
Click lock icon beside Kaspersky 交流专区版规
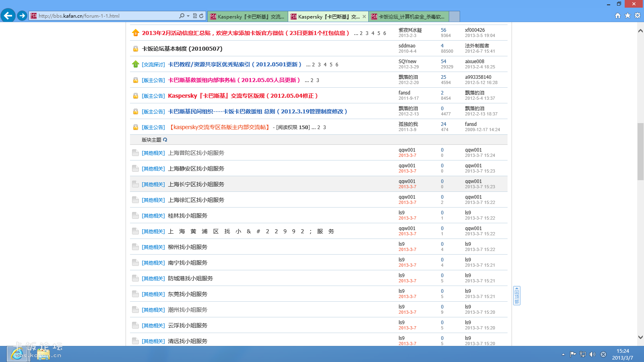point(136,96)
